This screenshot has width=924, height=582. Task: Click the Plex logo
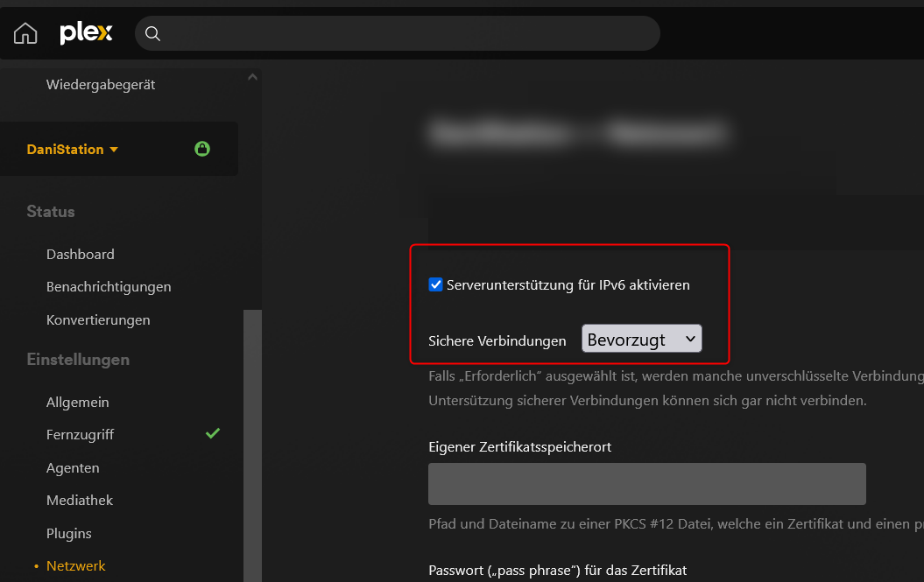click(86, 33)
